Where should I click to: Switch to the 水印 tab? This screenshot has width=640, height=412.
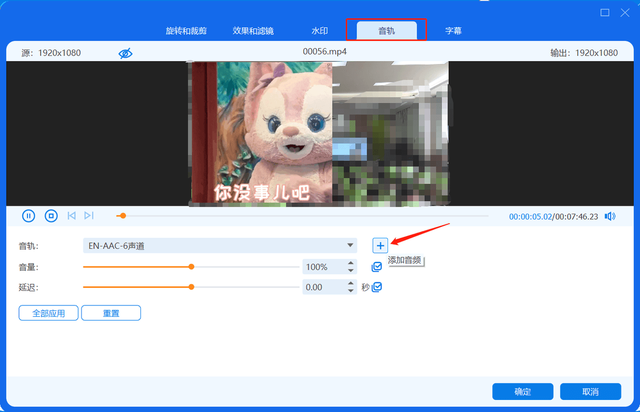point(320,31)
